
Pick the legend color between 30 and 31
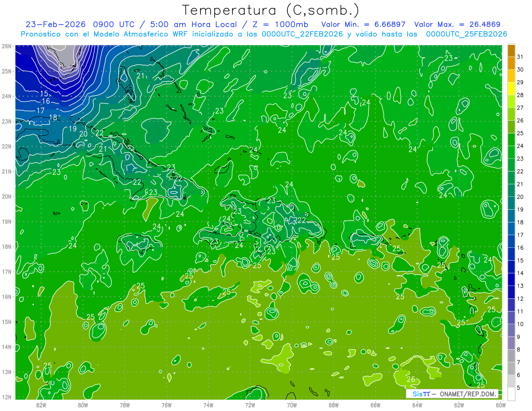[511, 63]
